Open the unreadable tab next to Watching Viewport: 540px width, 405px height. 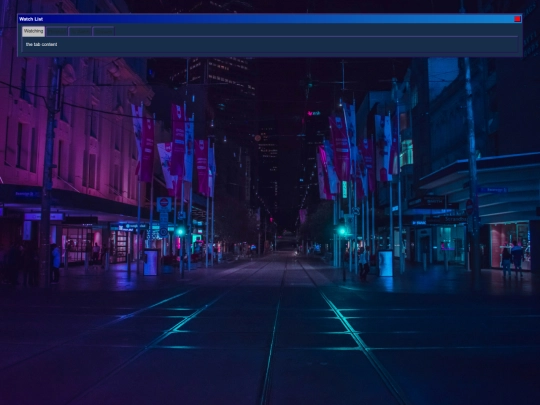pos(57,32)
